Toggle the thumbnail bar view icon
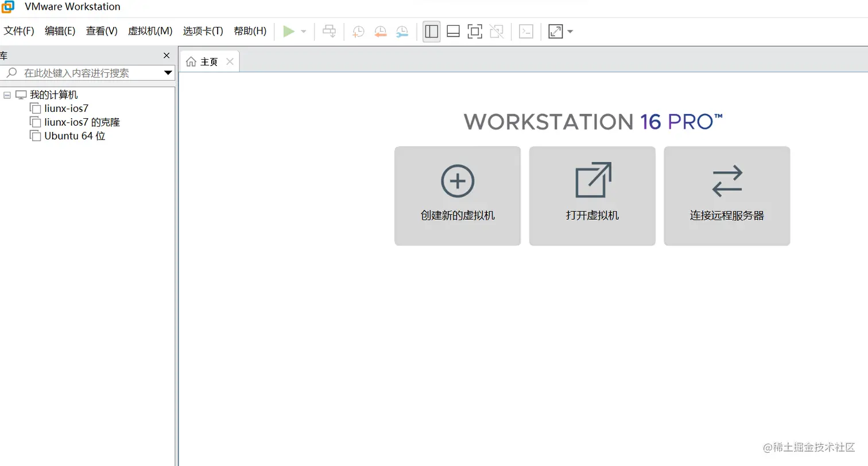This screenshot has height=466, width=868. (453, 32)
